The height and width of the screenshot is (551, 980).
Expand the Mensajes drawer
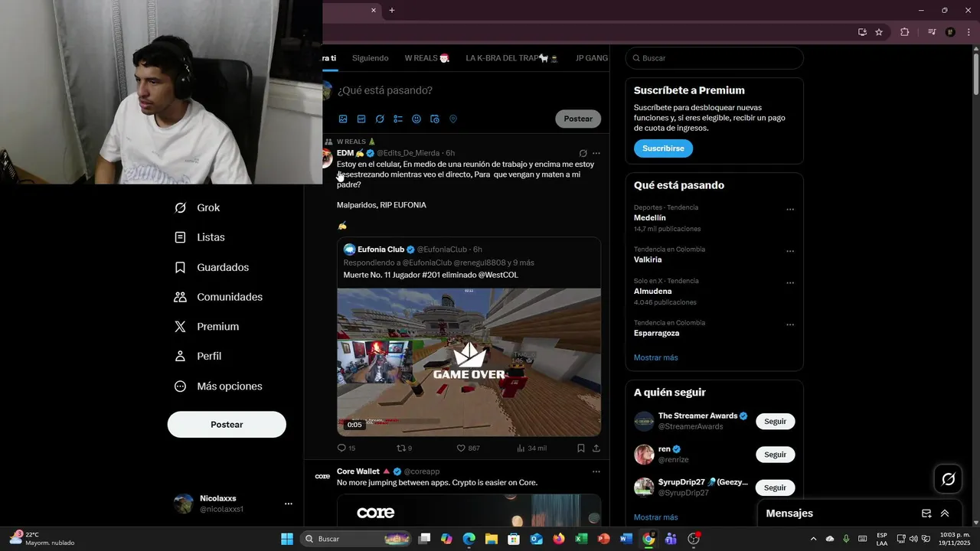(945, 514)
